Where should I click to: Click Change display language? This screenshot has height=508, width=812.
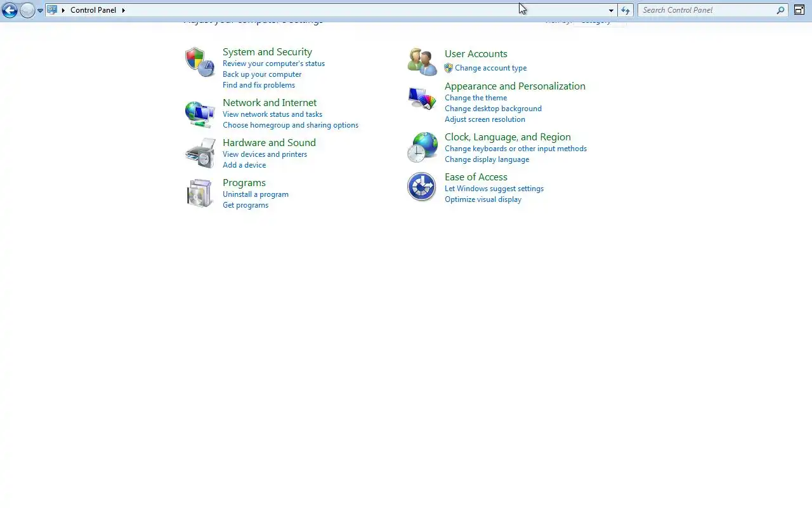pos(487,159)
